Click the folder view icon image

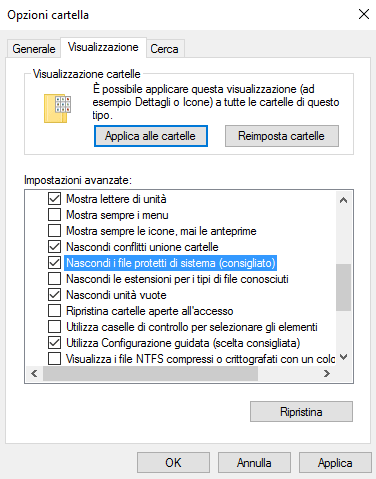coord(58,108)
